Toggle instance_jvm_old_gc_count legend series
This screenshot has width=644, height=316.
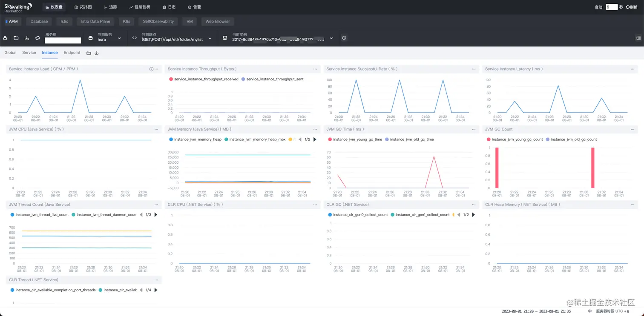pyautogui.click(x=571, y=139)
